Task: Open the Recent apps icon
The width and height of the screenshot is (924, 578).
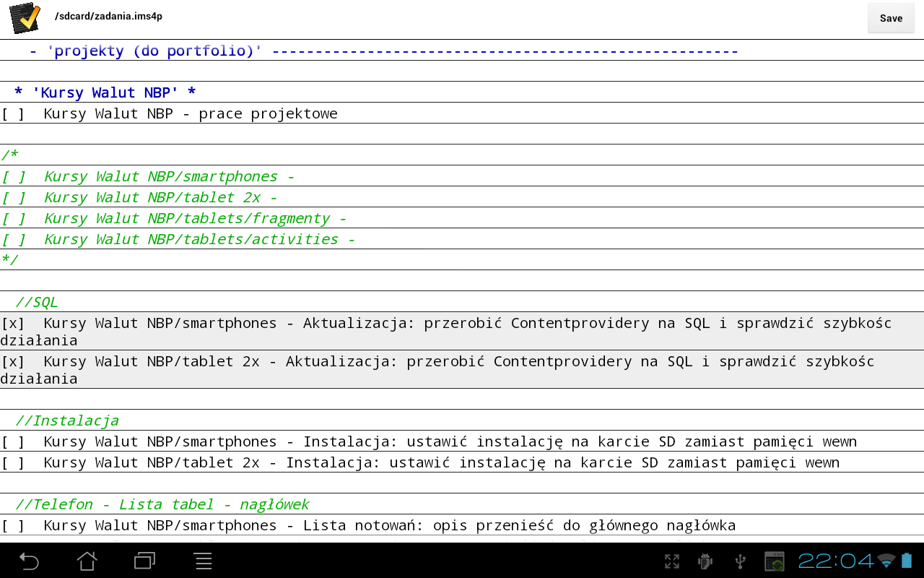Action: [145, 561]
